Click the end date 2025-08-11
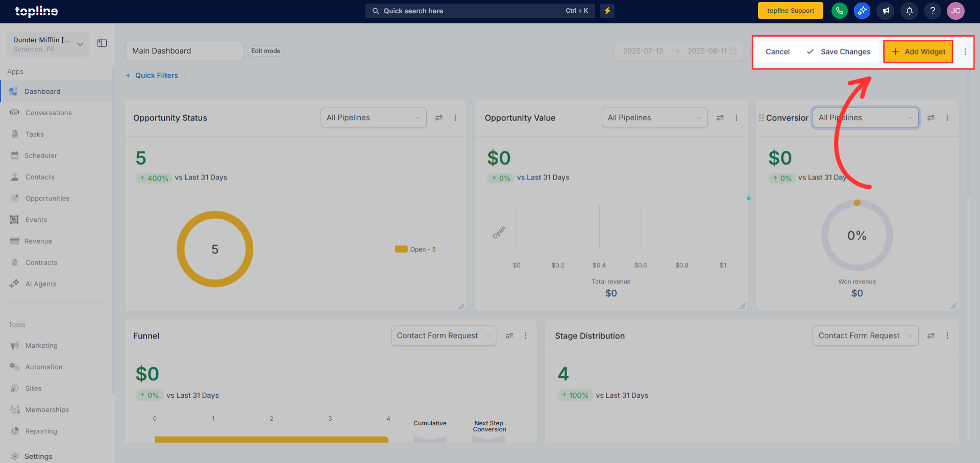 (707, 51)
